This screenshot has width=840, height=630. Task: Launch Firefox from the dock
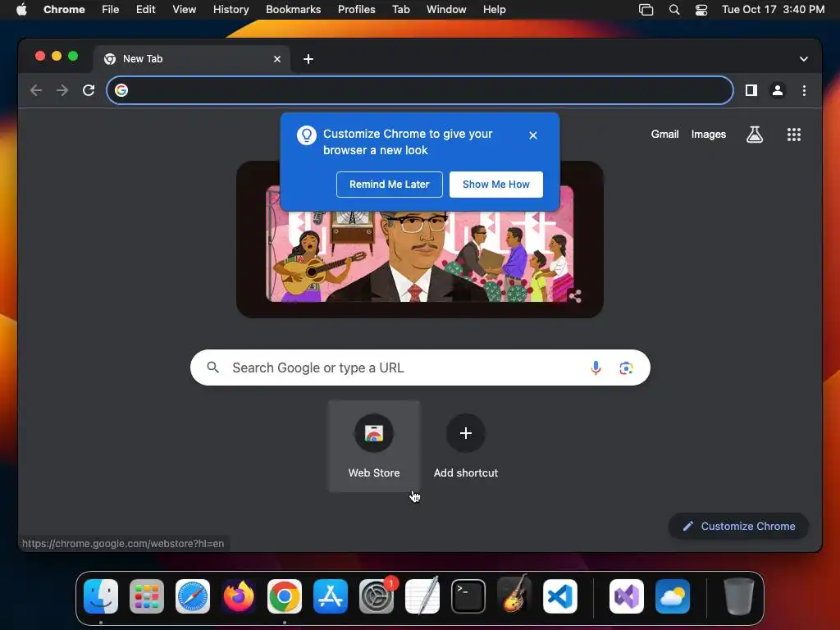tap(239, 596)
